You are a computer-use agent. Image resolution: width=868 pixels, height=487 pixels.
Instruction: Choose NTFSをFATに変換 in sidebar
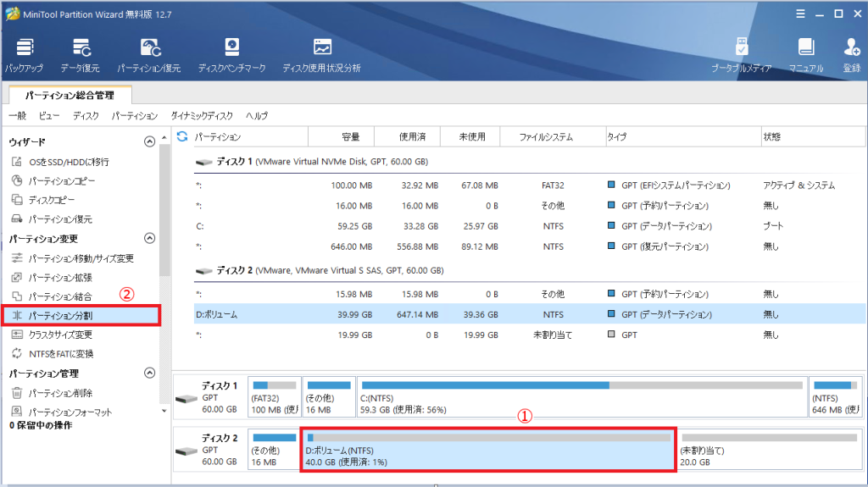click(53, 354)
